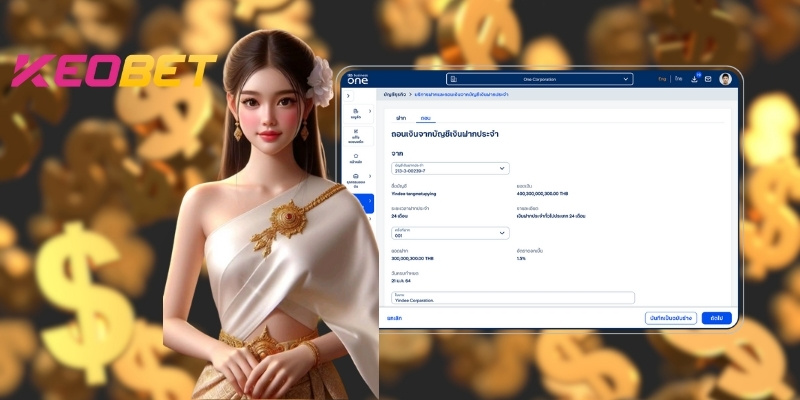
Task: Open the One Corporation company dropdown
Action: coord(540,78)
